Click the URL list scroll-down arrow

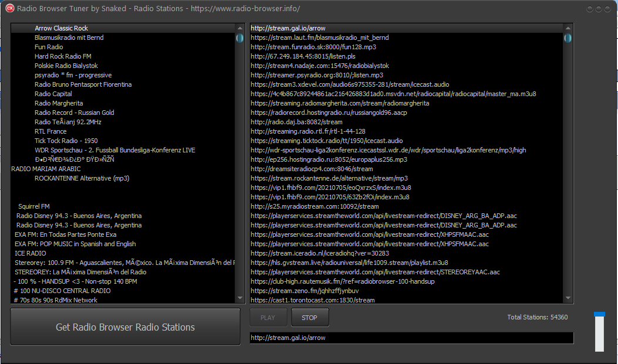568,298
